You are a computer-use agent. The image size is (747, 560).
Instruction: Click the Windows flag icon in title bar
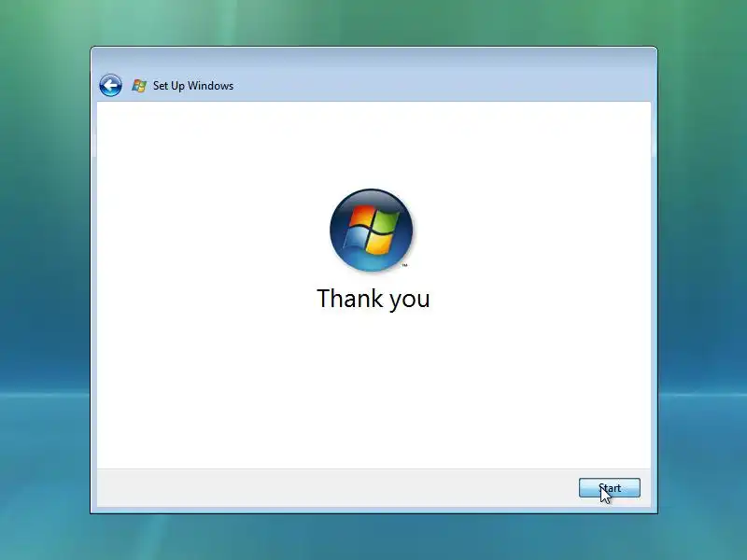click(x=139, y=86)
